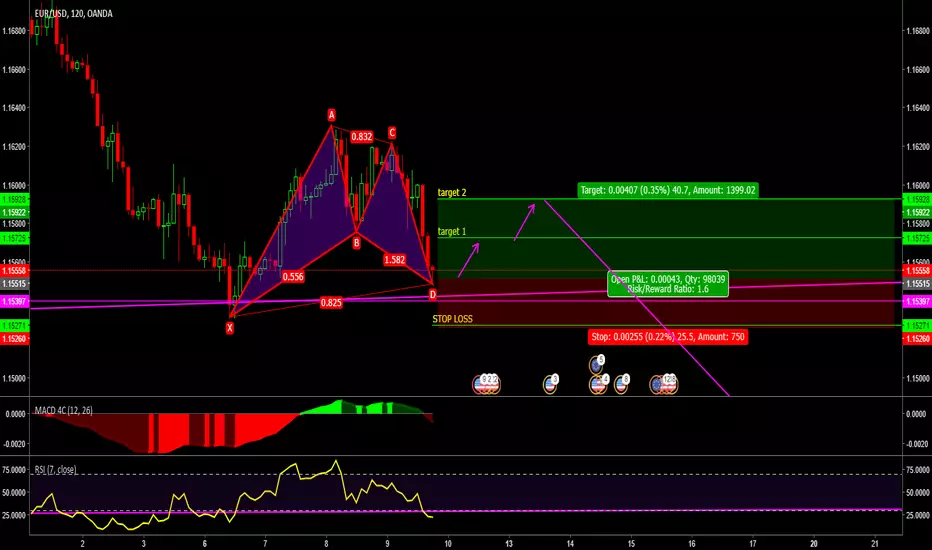Open the US economic event badge numbered 3
Screen dimensions: 932x550
(550, 384)
